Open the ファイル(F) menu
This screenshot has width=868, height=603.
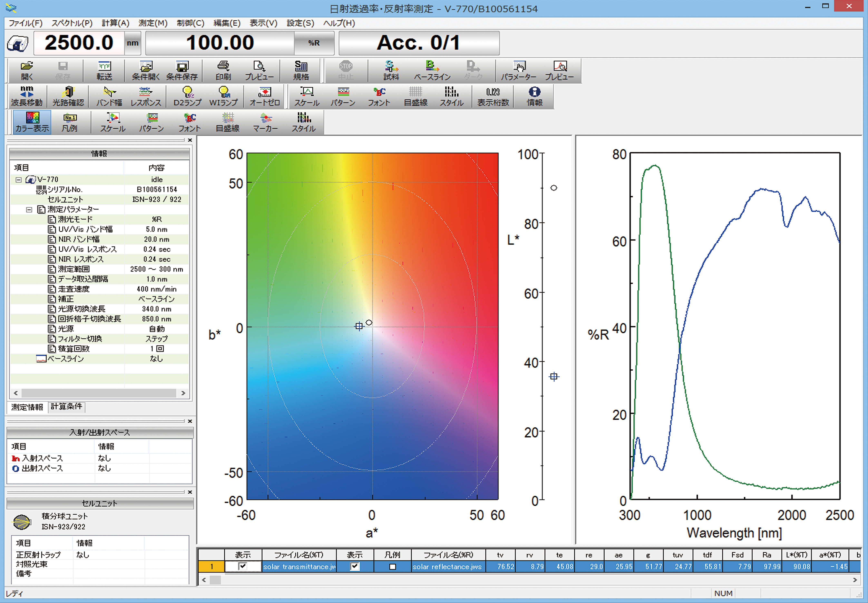coord(25,23)
